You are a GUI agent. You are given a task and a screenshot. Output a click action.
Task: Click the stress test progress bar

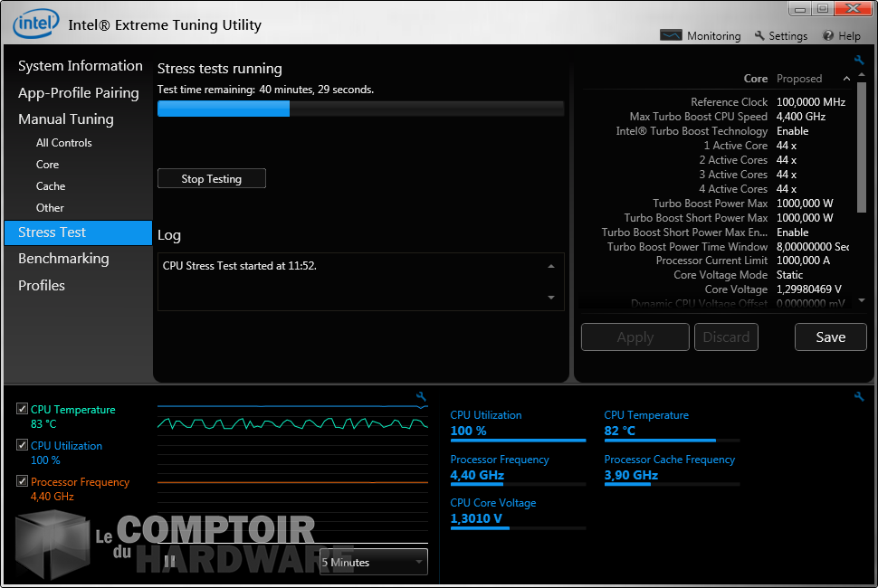coord(362,109)
